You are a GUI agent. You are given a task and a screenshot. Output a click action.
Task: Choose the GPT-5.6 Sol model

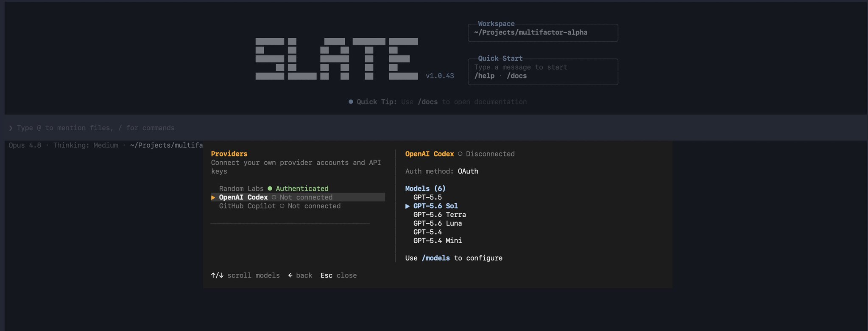point(435,206)
